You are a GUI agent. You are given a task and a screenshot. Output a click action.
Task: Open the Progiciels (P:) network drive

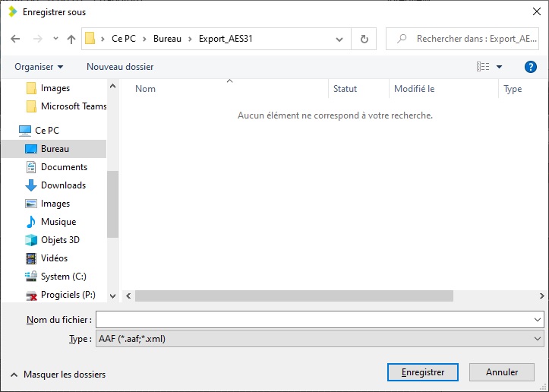click(68, 295)
